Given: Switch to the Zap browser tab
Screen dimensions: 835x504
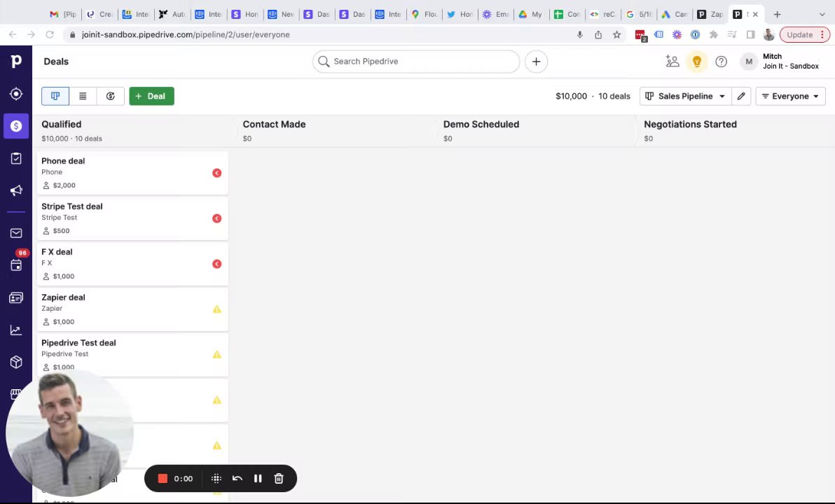Looking at the screenshot, I should (x=710, y=15).
